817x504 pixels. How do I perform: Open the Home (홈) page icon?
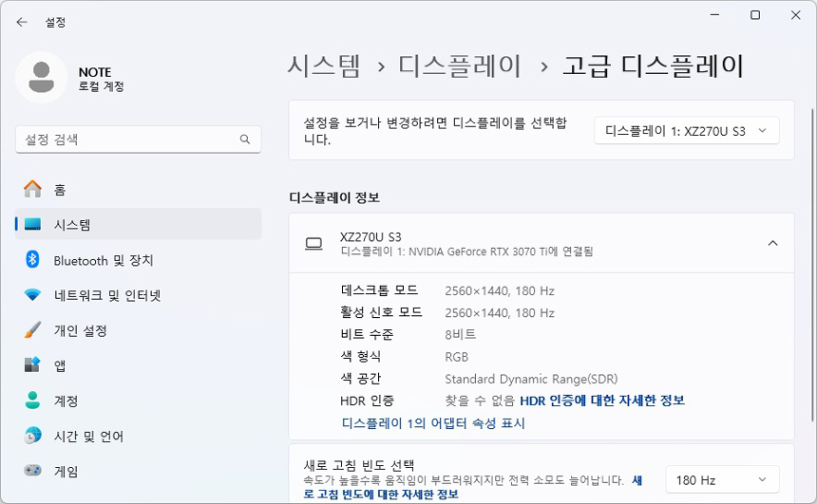click(32, 189)
